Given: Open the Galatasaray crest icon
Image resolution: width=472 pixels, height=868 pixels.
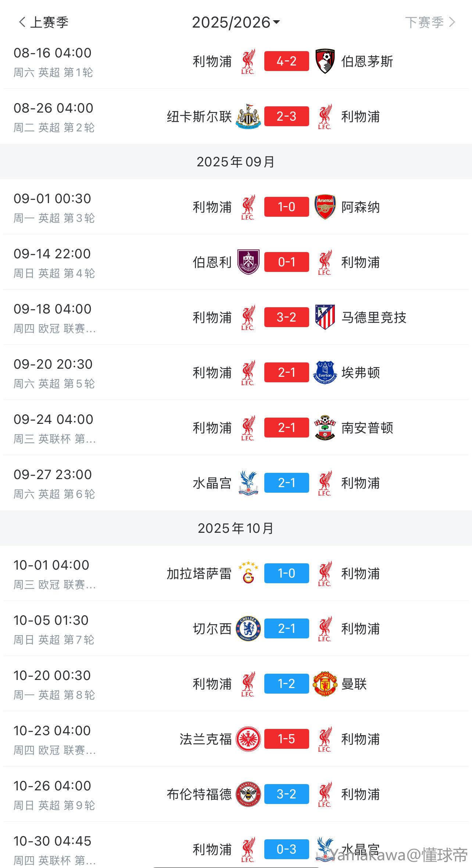Looking at the screenshot, I should point(248,573).
